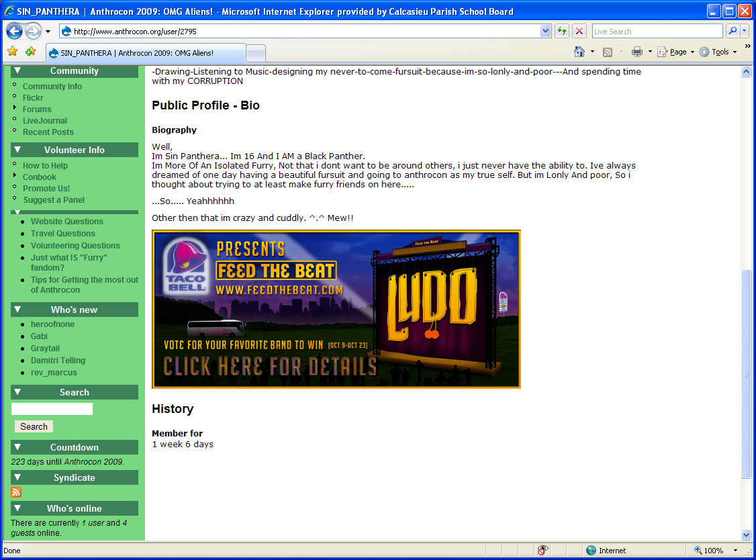Click the page scrollbar up arrow
The image size is (756, 560).
[747, 72]
